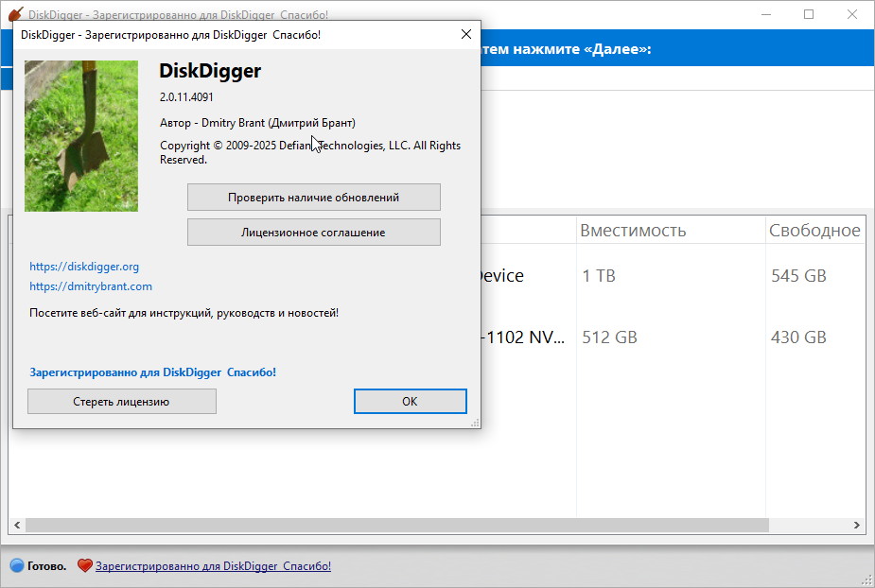Open https://dmitrybrant.com link
Screen dimensions: 875x588
91,286
